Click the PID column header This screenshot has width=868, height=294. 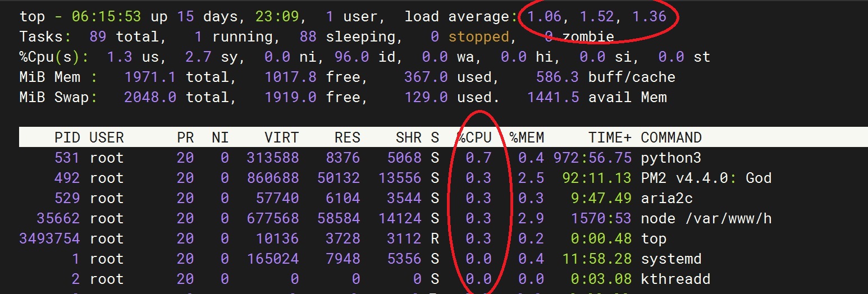click(x=67, y=137)
